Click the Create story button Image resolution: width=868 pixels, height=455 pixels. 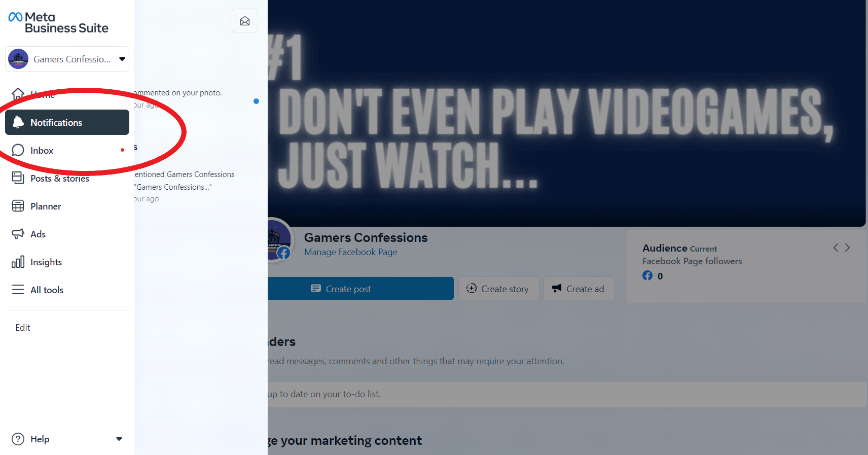[x=499, y=289]
